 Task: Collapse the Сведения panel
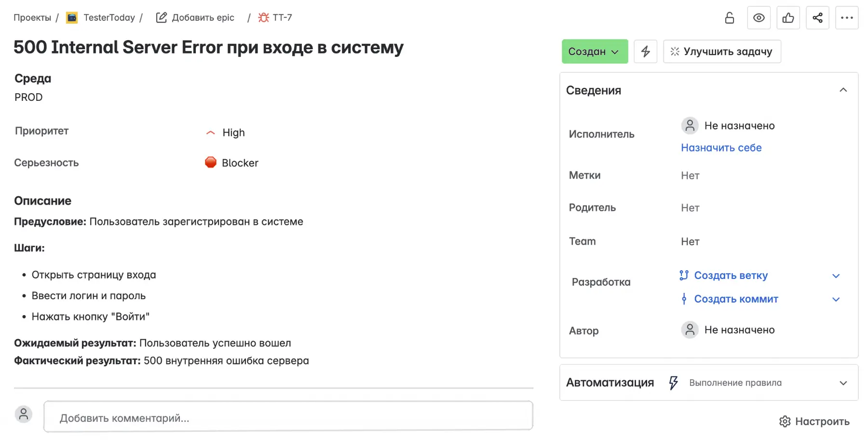[x=844, y=90]
